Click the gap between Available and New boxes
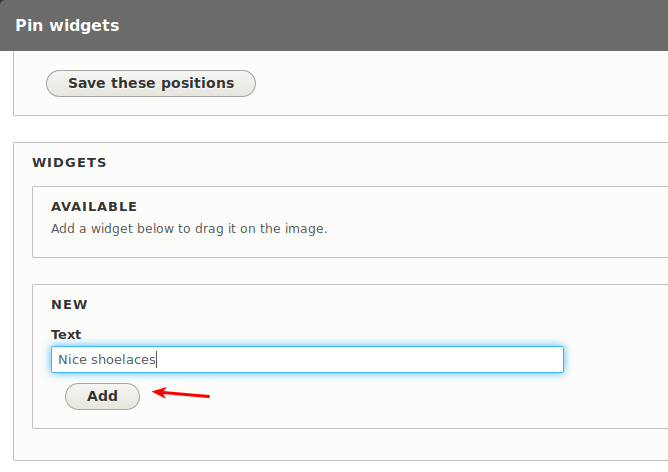 click(x=341, y=271)
